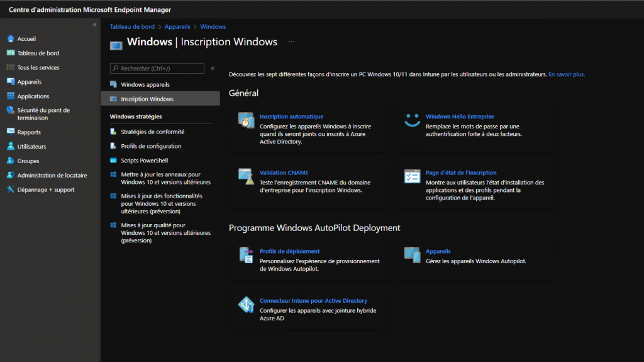
Task: Click the Appareils sidebar icon
Action: [x=11, y=81]
